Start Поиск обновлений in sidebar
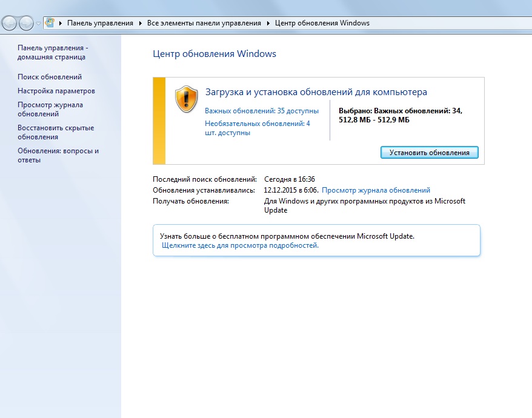 (x=50, y=77)
